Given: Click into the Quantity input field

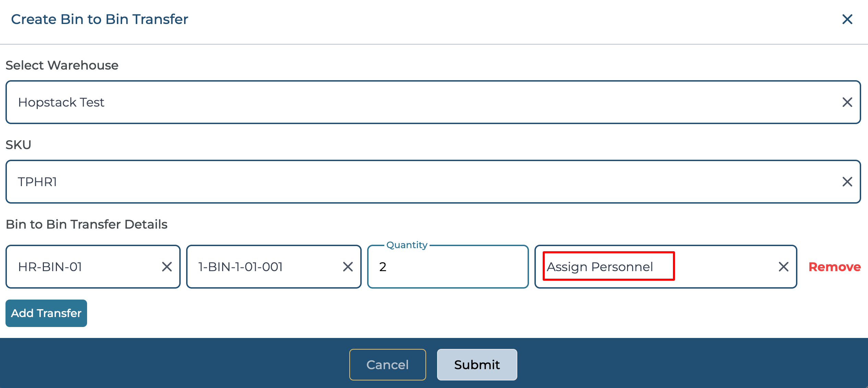Looking at the screenshot, I should (447, 267).
